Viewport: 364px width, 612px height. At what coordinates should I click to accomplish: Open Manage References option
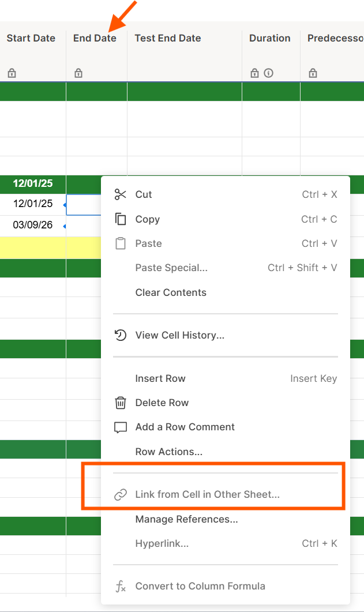[x=186, y=519]
